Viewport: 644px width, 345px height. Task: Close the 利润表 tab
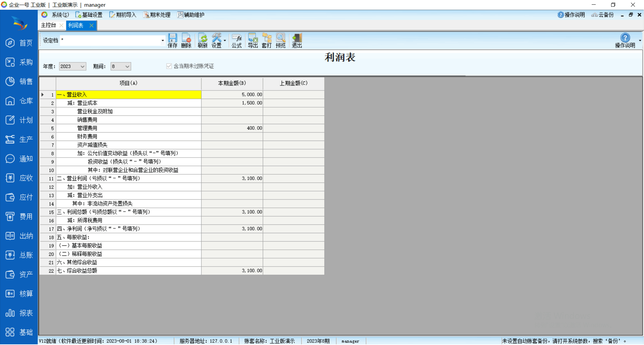[x=91, y=25]
